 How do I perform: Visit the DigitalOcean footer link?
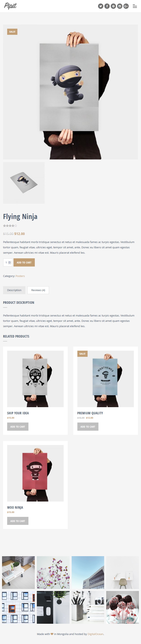coord(96,634)
